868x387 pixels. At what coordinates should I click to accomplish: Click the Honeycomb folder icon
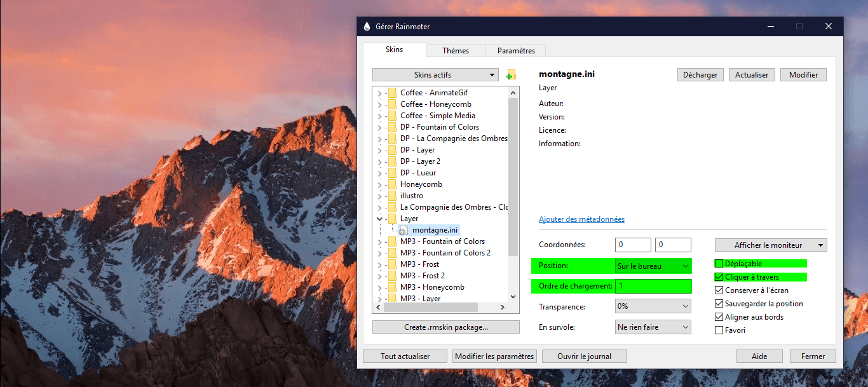coord(392,184)
